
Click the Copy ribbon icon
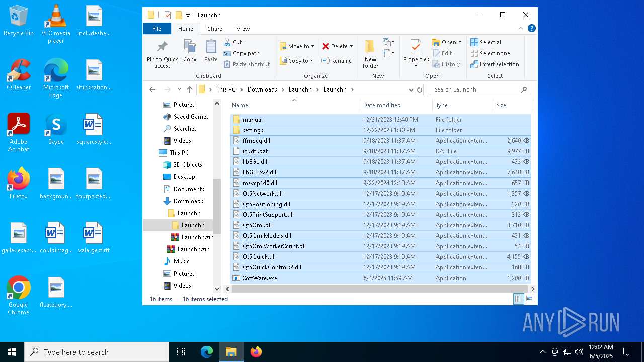point(190,47)
